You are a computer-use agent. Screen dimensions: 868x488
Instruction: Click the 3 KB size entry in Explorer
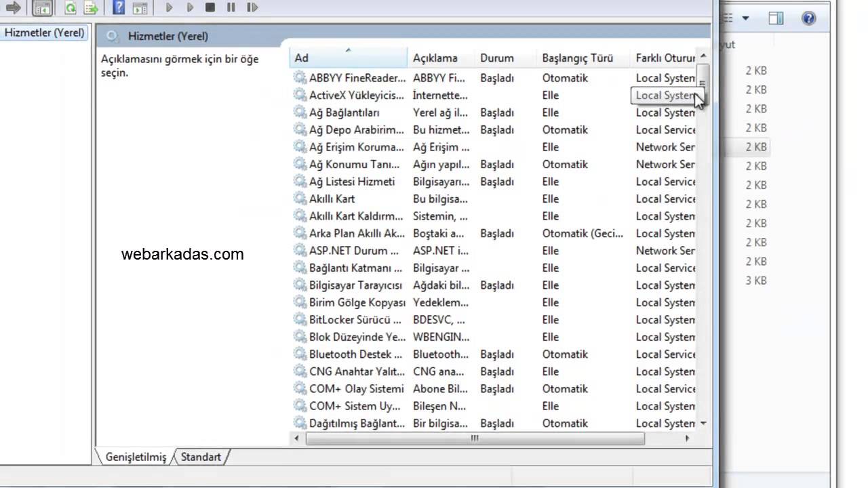756,280
